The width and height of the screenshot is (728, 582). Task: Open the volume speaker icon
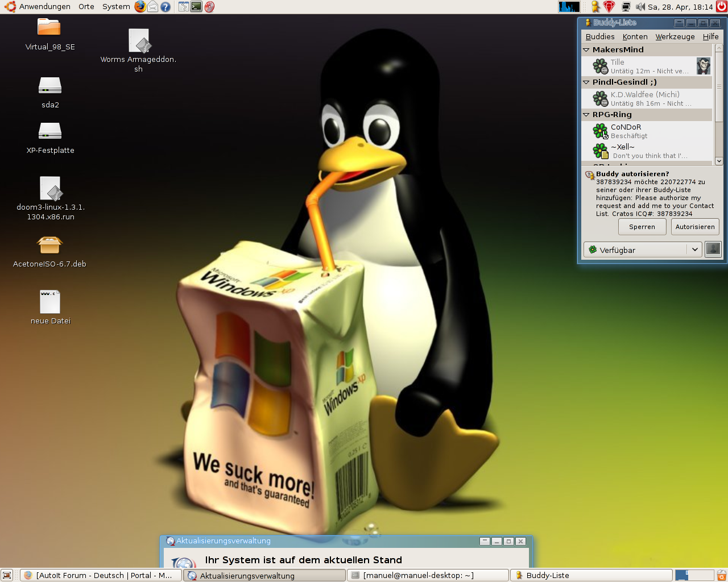pos(640,7)
